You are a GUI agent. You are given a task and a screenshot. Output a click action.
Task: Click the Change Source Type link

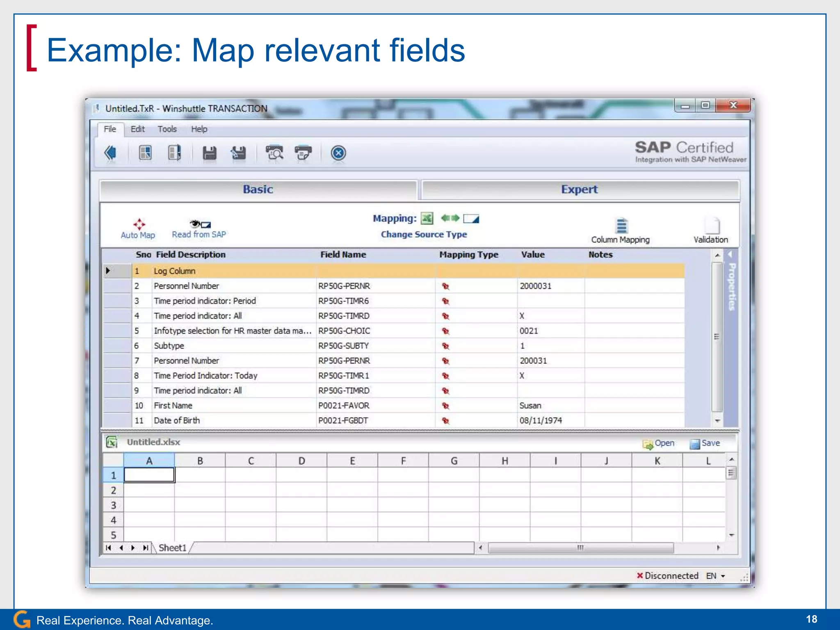click(424, 235)
